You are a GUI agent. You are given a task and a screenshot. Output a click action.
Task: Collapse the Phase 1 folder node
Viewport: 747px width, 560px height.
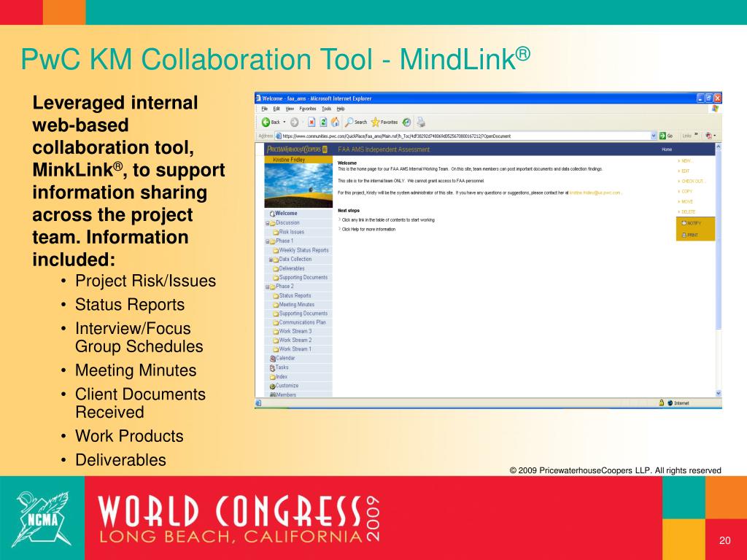[x=267, y=241]
